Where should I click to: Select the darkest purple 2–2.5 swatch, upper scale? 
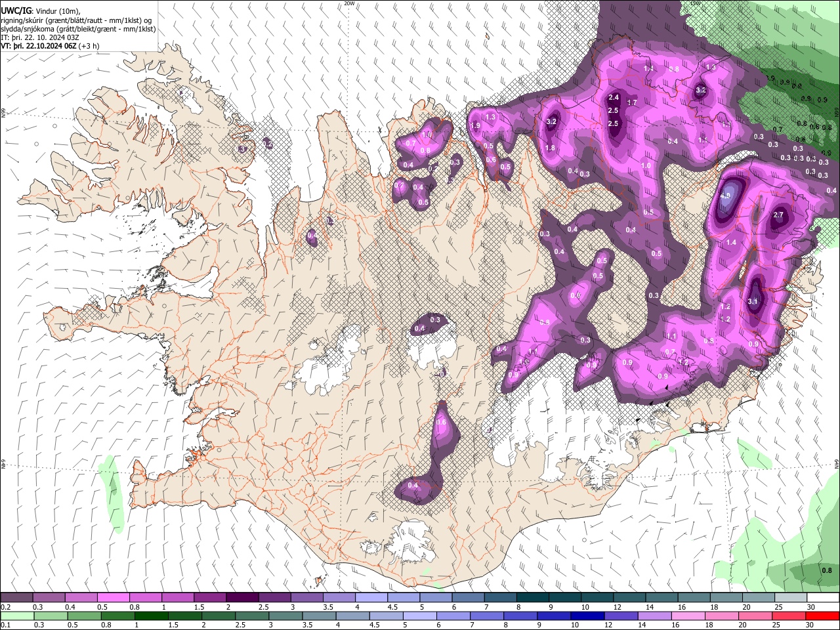tap(242, 598)
